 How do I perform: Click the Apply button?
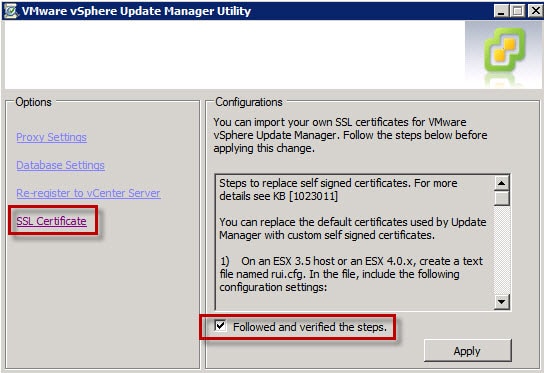coord(467,351)
